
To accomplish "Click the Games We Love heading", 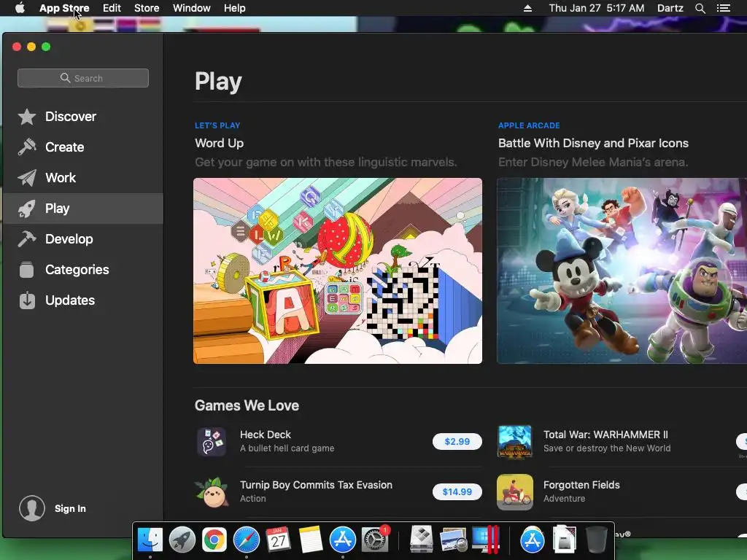I will 247,405.
